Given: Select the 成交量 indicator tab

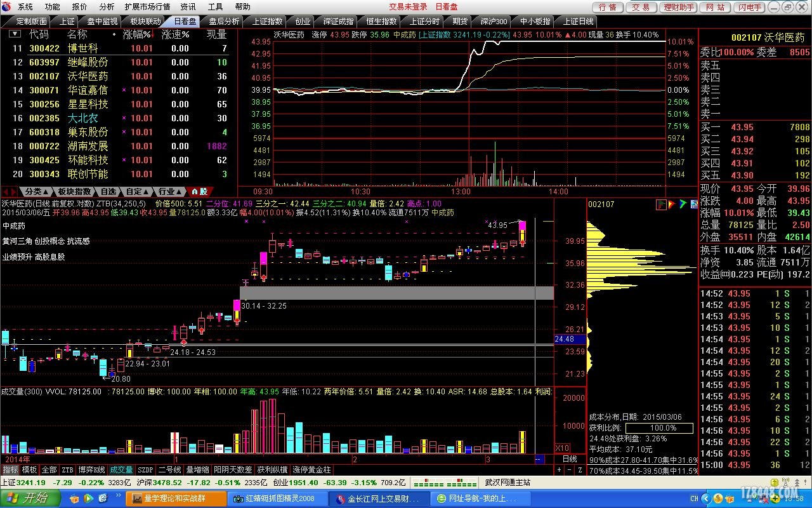Looking at the screenshot, I should pos(121,470).
